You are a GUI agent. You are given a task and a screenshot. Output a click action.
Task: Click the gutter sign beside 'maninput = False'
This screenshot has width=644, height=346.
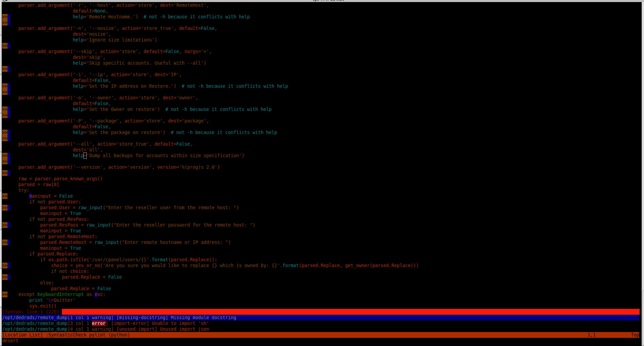click(x=5, y=196)
